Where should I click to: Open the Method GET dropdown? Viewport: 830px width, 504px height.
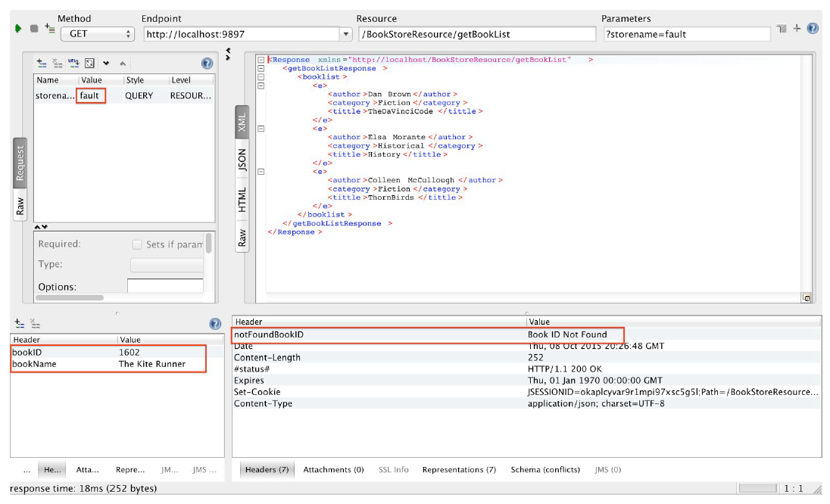[x=97, y=34]
